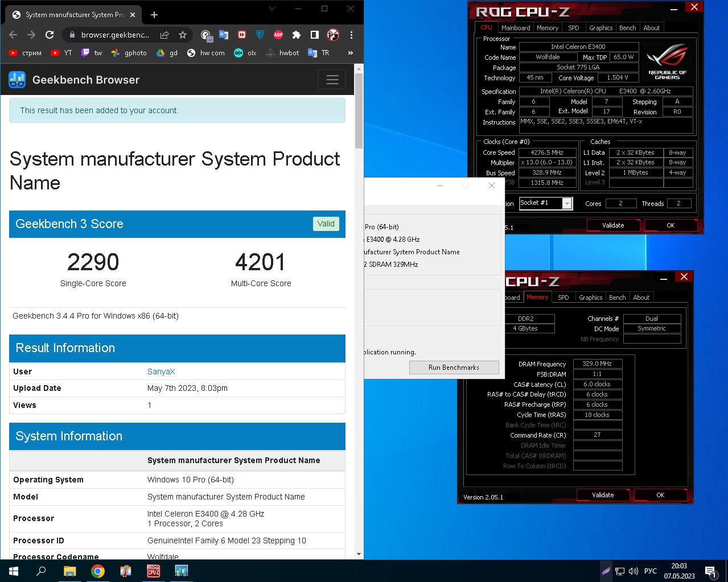728x582 pixels.
Task: Go back in Chrome history
Action: (x=13, y=35)
